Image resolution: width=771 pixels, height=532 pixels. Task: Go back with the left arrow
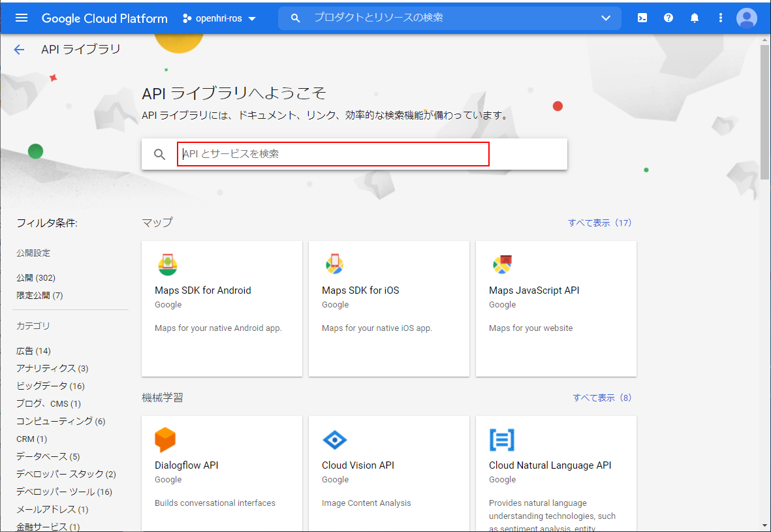19,49
